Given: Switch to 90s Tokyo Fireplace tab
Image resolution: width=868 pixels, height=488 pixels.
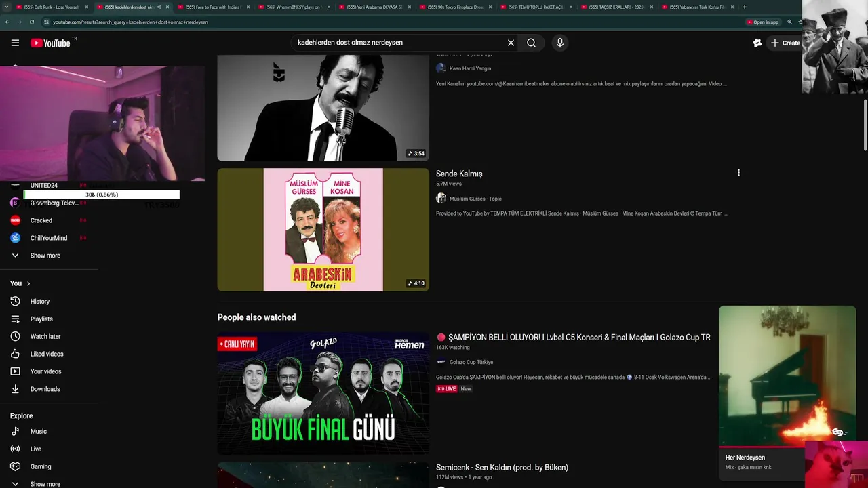Looking at the screenshot, I should click(x=454, y=7).
